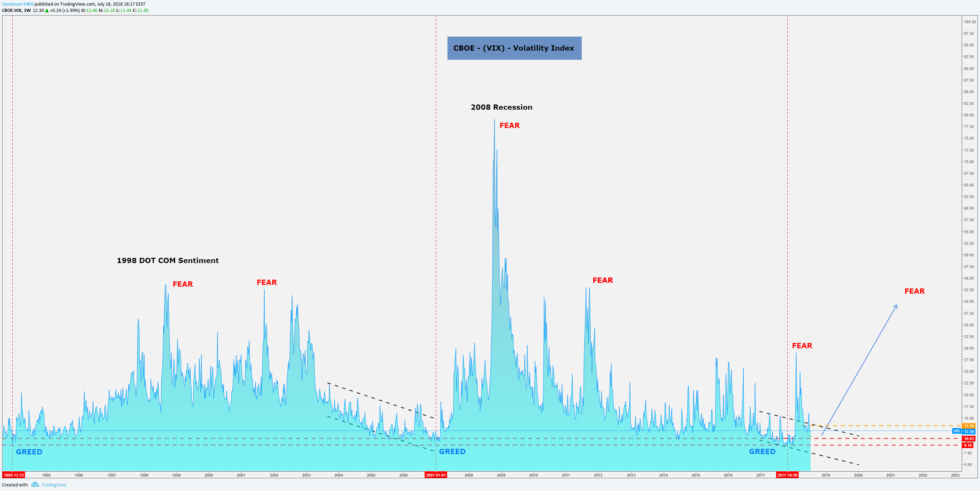
Task: Click the 2017-10-30 red date marker
Action: [787, 475]
